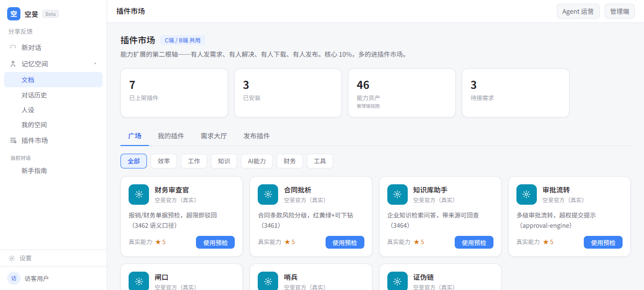Click the 证伪链 card title
The width and height of the screenshot is (644, 290).
(423, 277)
